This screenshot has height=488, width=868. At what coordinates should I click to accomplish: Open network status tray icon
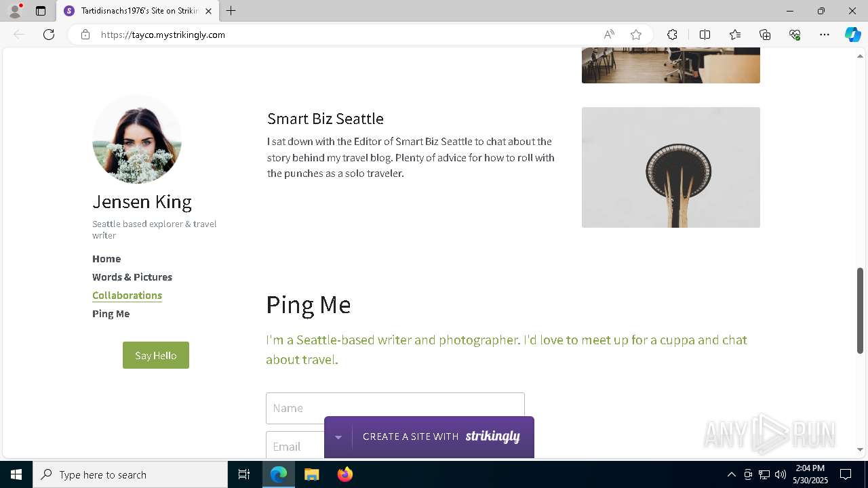point(764,474)
